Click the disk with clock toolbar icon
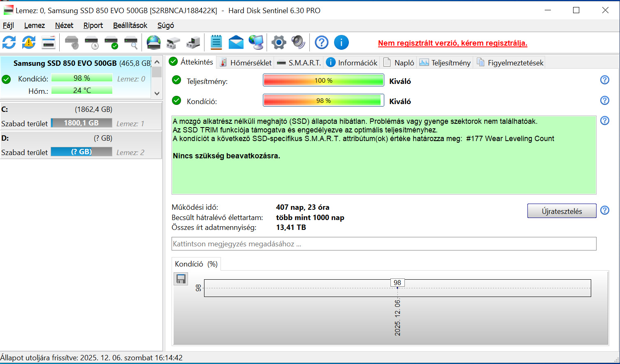 (91, 42)
